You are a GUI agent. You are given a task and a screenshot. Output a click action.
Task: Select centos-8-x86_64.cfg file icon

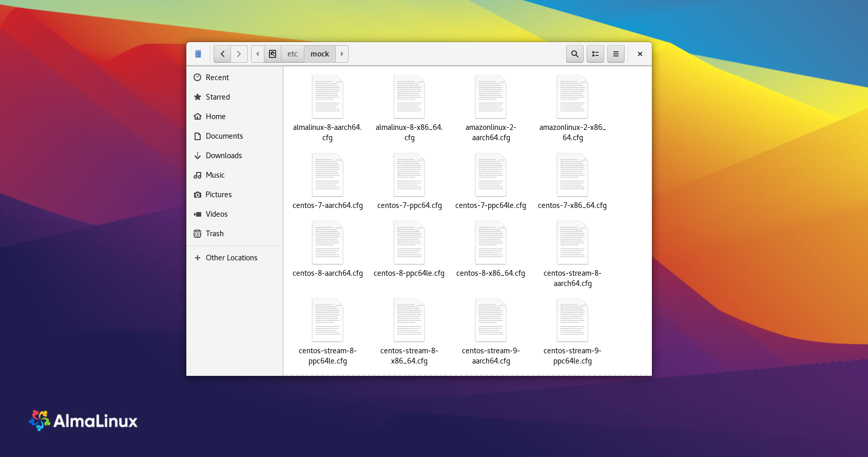491,243
